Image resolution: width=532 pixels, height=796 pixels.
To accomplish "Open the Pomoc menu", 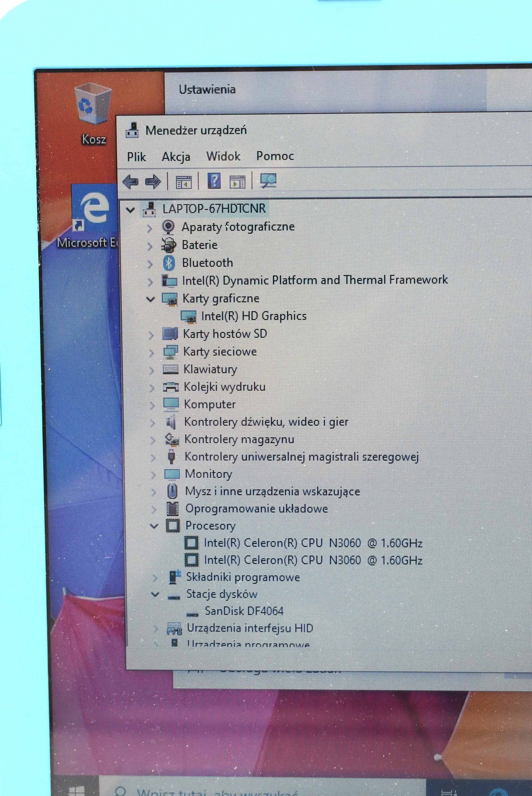I will pos(275,156).
